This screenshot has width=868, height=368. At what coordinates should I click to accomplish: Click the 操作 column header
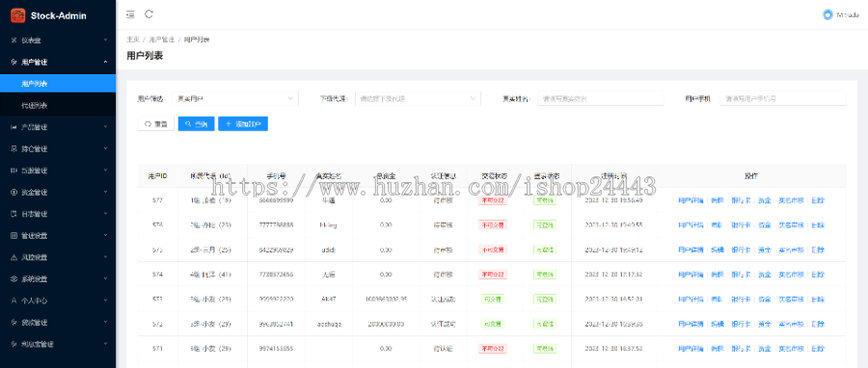tap(751, 175)
